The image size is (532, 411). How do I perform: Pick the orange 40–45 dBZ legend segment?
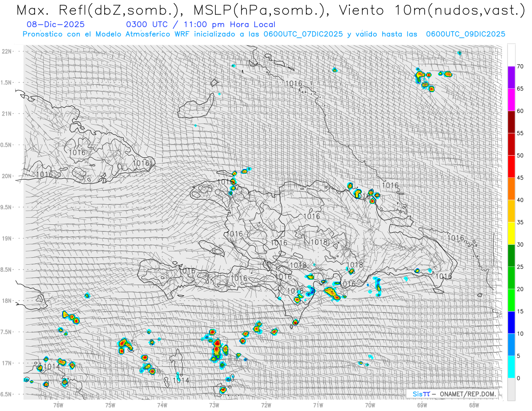pyautogui.click(x=511, y=189)
